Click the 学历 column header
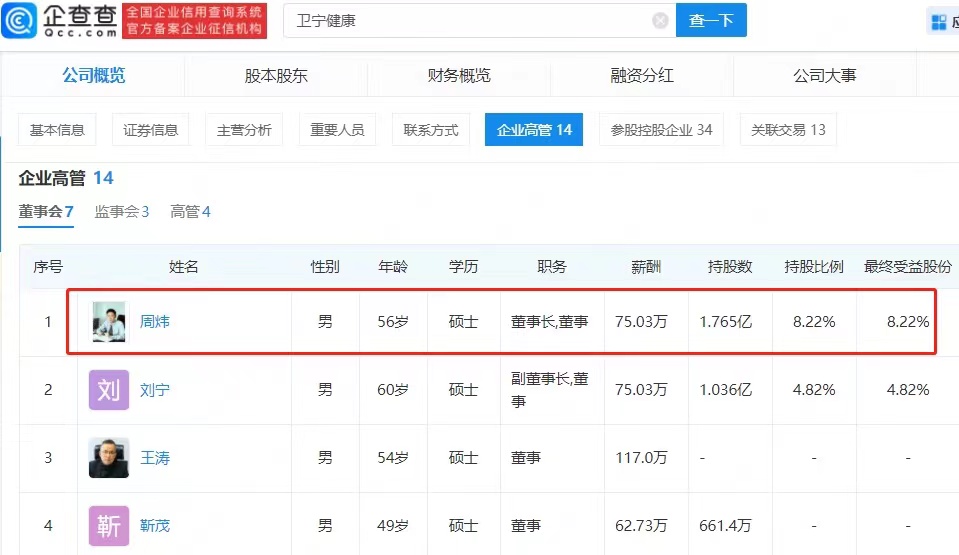Viewport: 959px width, 555px height. (x=463, y=267)
